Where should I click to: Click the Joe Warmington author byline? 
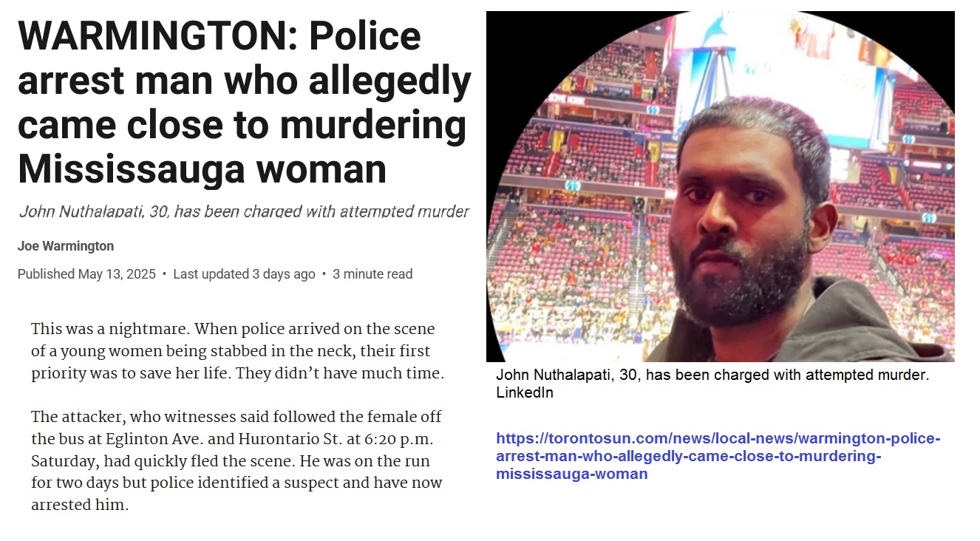[x=66, y=246]
